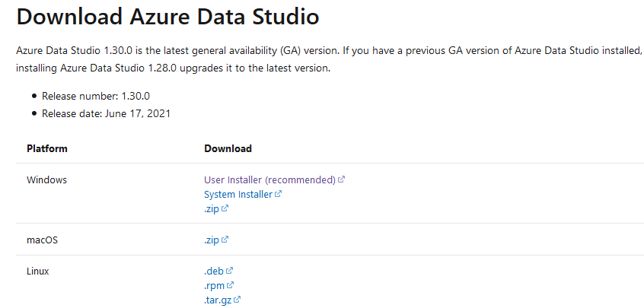Image resolution: width=644 pixels, height=308 pixels.
Task: Select the macOS platform row label
Action: click(x=43, y=240)
